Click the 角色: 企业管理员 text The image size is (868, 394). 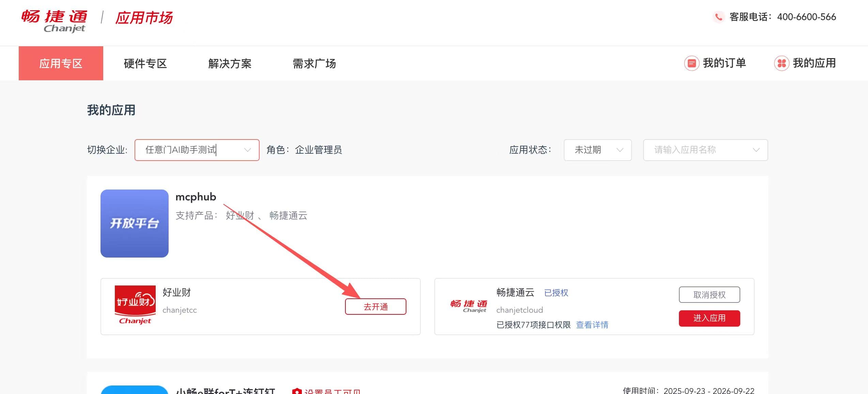[304, 150]
